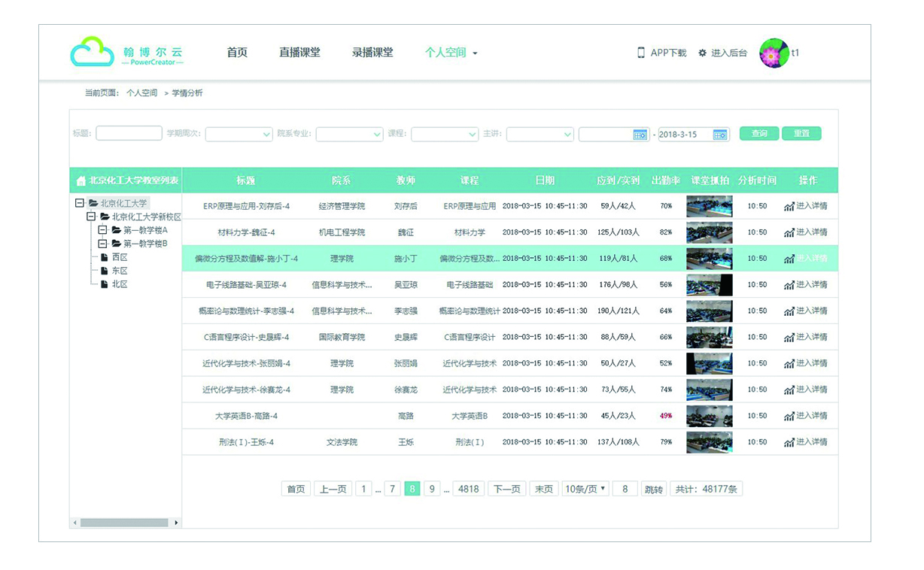924x570 pixels.
Task: Click the PowerCreator cloud logo
Action: [92, 53]
